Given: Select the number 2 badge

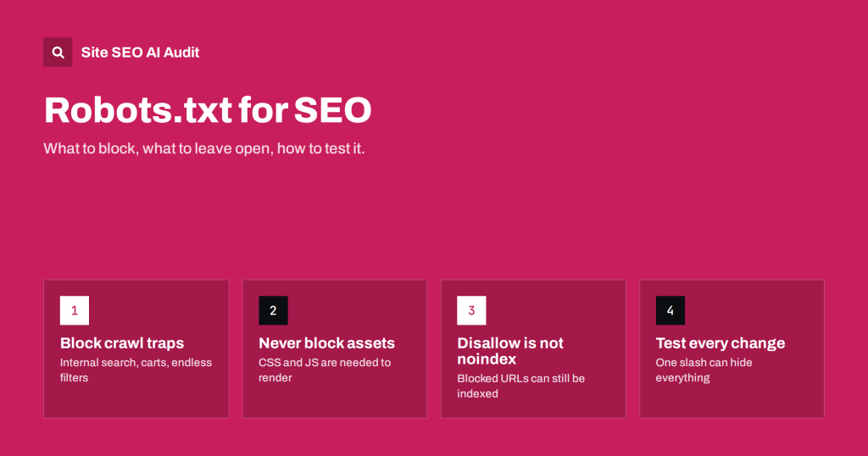Looking at the screenshot, I should tap(273, 310).
